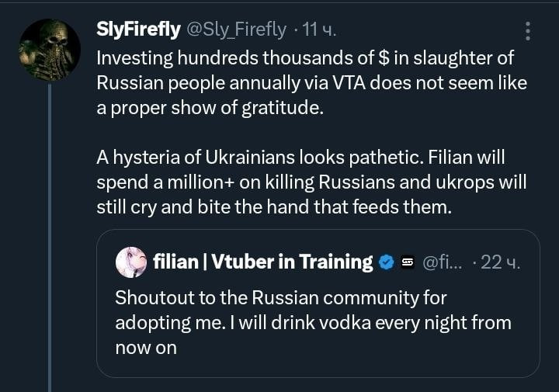559x392 pixels.
Task: Open the SlyFirefly display name link
Action: tap(138, 29)
